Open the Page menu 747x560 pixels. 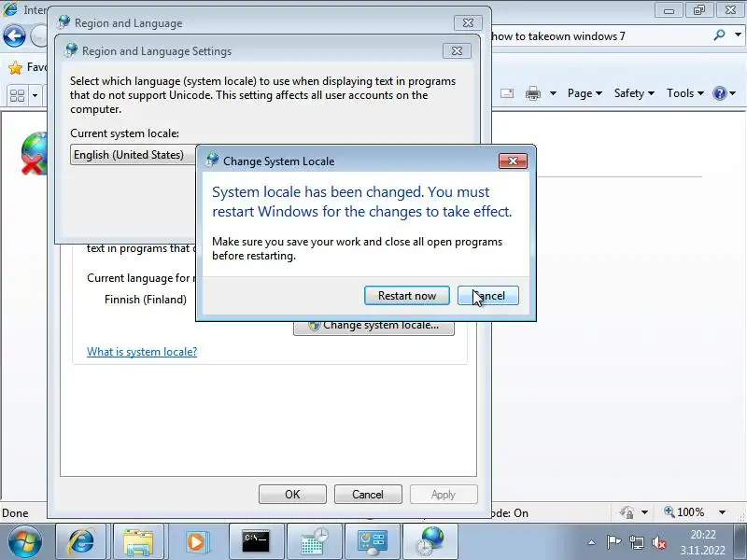[585, 93]
